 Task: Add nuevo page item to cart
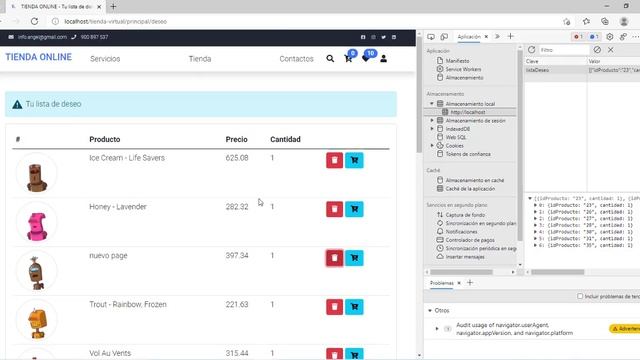pyautogui.click(x=354, y=258)
